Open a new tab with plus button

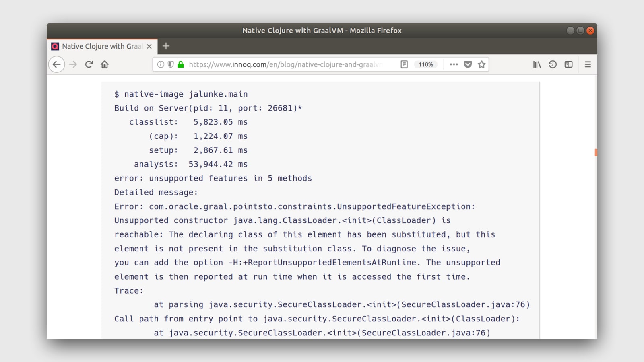166,46
